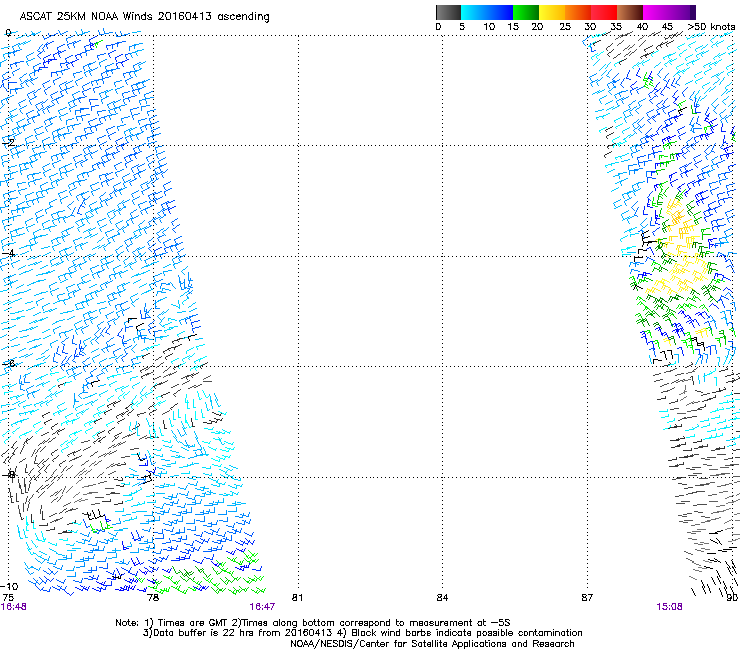Click the longitude label 87

pos(587,598)
